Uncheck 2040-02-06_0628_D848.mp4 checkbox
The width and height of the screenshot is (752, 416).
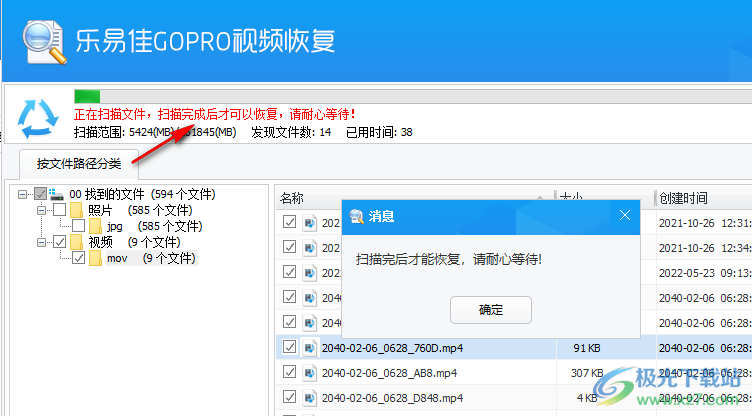click(289, 396)
